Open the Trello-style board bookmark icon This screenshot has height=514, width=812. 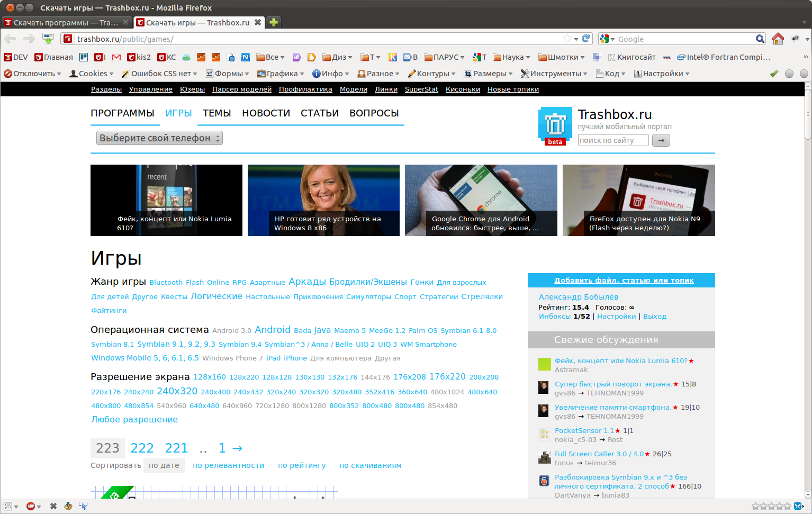point(84,57)
